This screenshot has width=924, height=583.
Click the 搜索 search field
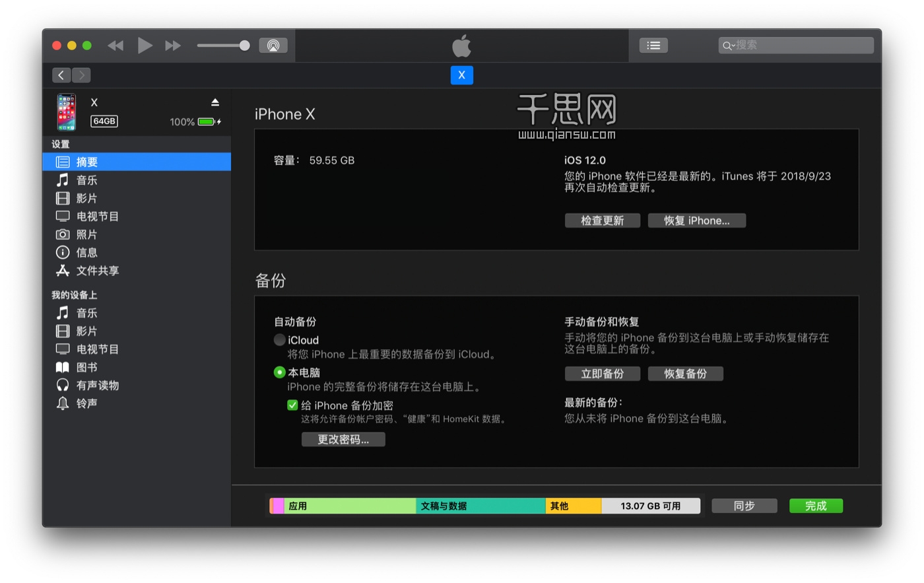(796, 46)
